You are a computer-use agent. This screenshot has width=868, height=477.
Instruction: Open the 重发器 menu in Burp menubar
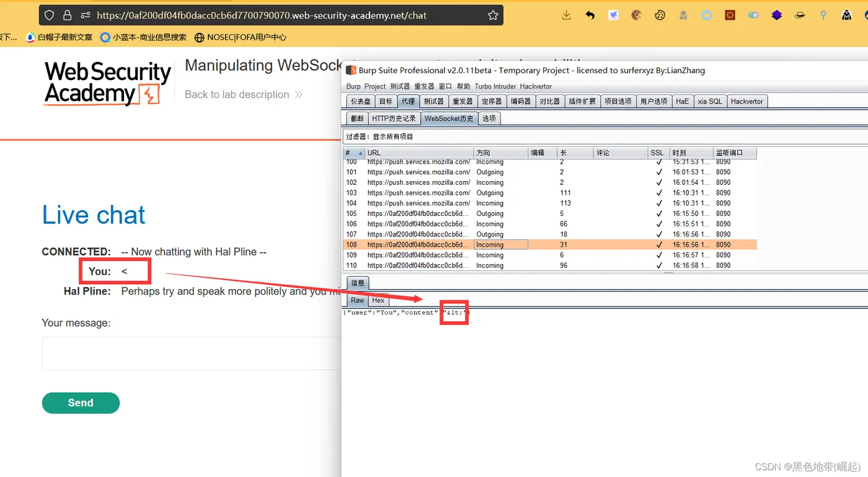(x=425, y=86)
